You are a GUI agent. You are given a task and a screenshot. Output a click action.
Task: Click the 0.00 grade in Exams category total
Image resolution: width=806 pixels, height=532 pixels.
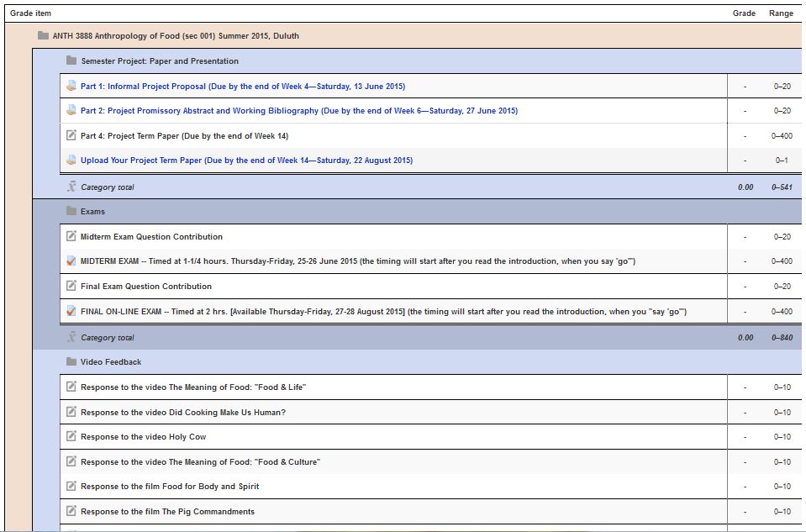coord(745,338)
